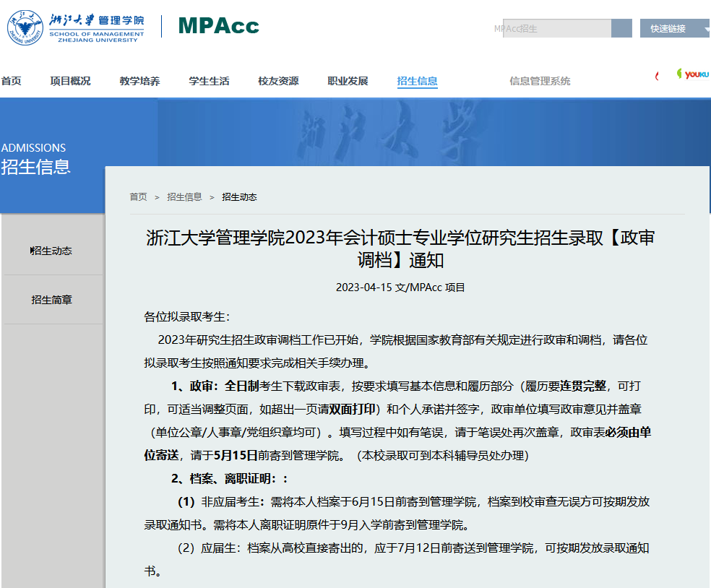Click the 招生动态 breadcrumb item
The width and height of the screenshot is (711, 588).
point(239,196)
